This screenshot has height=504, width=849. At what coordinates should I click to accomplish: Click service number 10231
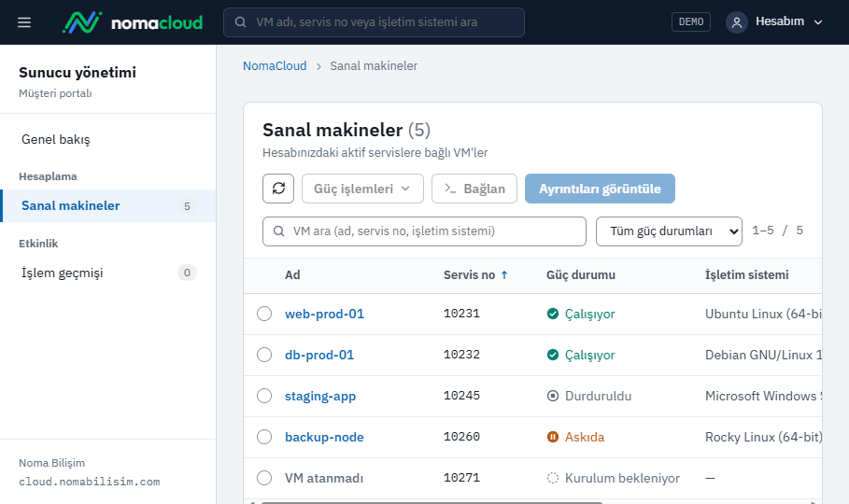coord(461,314)
